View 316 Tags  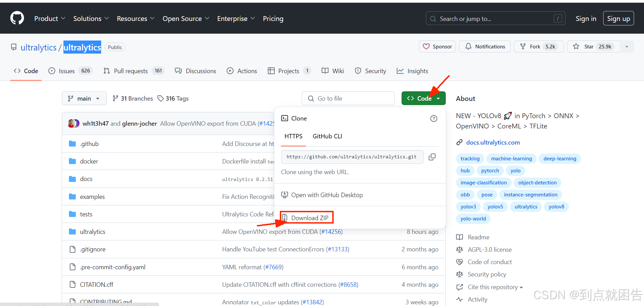tap(173, 99)
